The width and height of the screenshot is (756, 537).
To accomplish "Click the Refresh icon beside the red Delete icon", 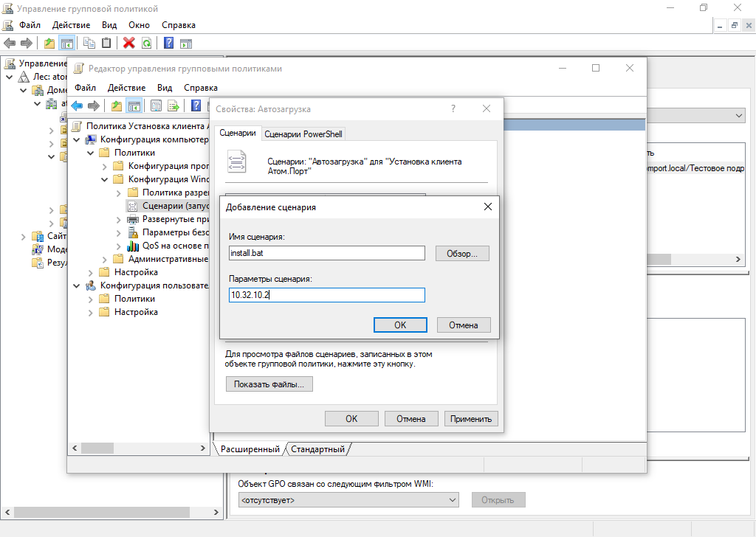I will pos(147,43).
